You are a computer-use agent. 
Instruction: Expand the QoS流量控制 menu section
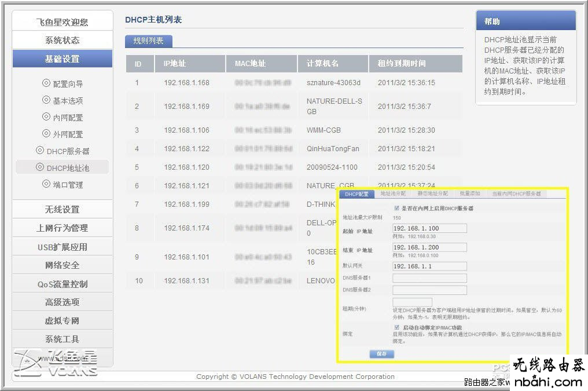click(x=63, y=284)
